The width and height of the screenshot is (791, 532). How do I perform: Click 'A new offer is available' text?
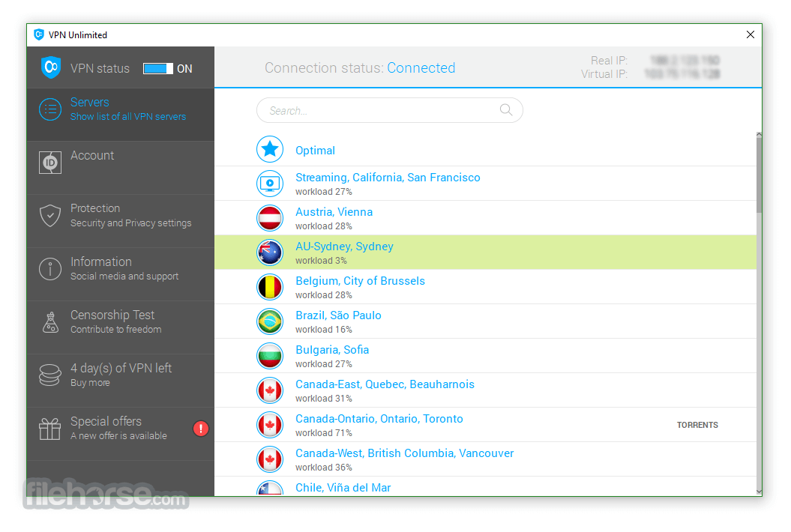[118, 435]
